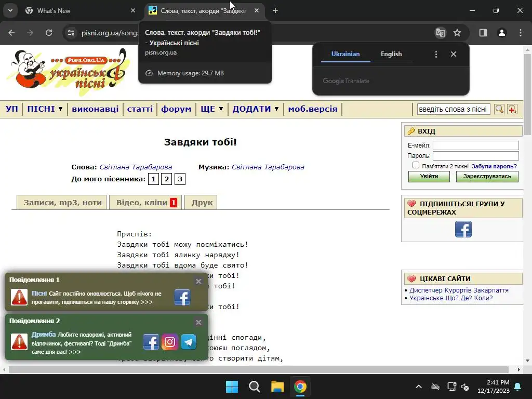
Task: Open the tab search chevron
Action: click(x=10, y=10)
